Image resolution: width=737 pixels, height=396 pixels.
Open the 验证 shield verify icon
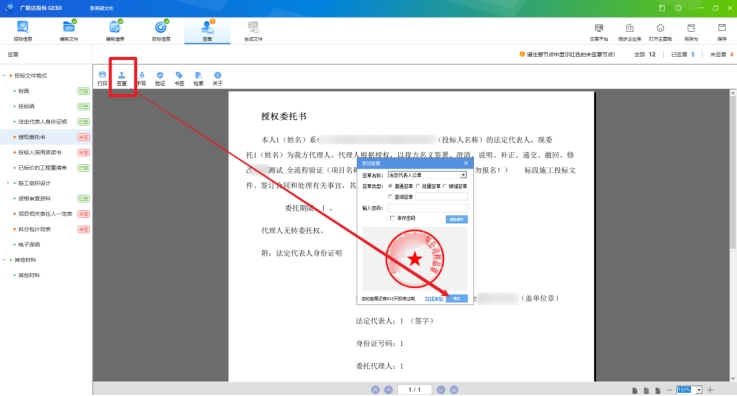pos(160,78)
